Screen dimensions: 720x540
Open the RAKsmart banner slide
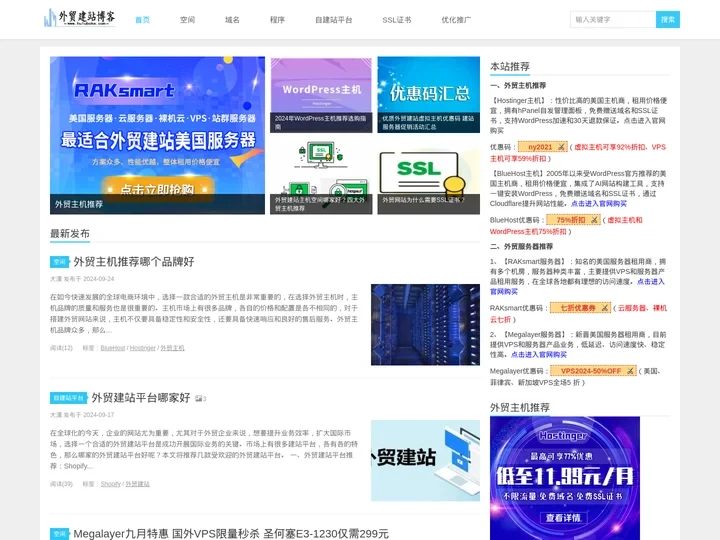(x=158, y=135)
